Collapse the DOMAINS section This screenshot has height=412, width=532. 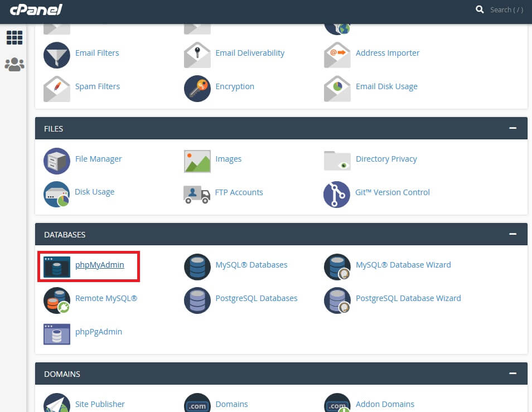pos(512,374)
